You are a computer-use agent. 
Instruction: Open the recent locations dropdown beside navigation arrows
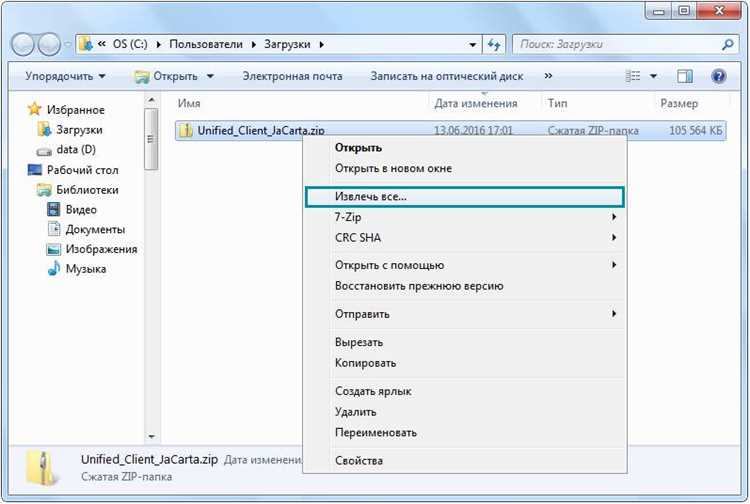(x=67, y=44)
